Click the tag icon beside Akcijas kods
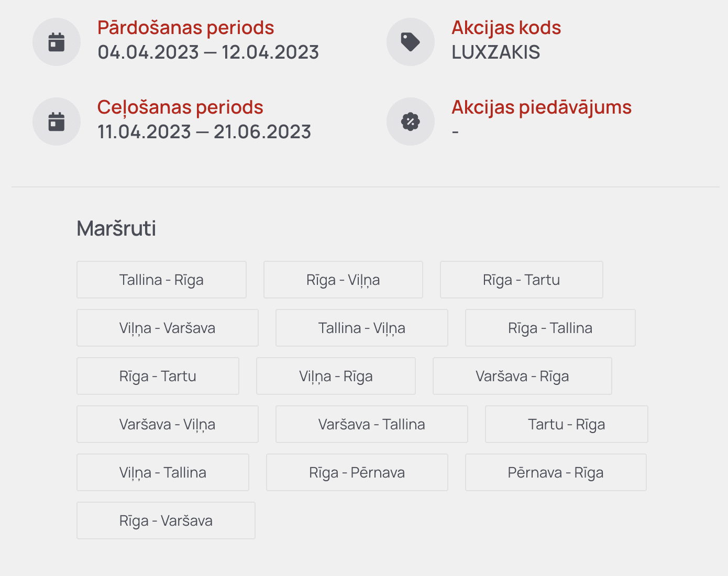Viewport: 728px width, 576px height. 411,42
